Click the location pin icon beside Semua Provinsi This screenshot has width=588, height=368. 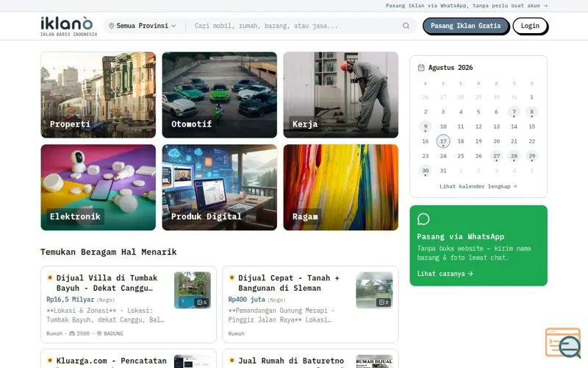pyautogui.click(x=112, y=26)
